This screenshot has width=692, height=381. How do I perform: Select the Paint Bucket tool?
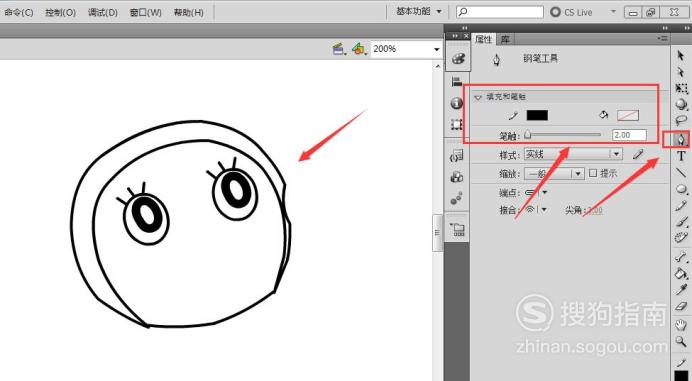[681, 273]
